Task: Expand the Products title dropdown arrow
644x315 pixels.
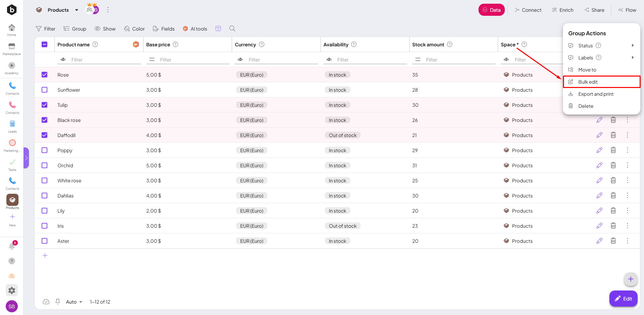Action: (x=77, y=10)
